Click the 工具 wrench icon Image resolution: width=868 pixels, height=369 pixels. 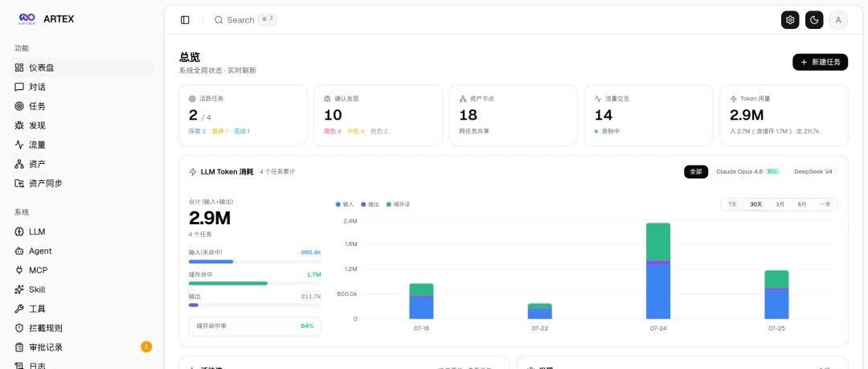tap(19, 309)
